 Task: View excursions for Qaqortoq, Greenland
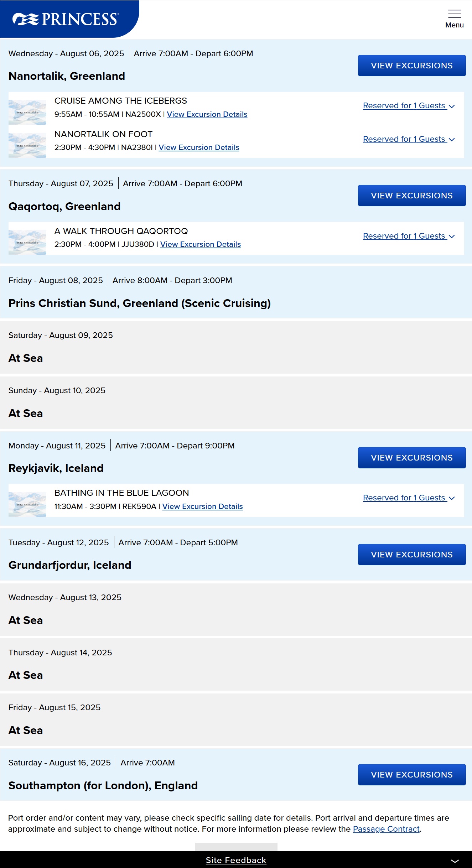(x=411, y=196)
